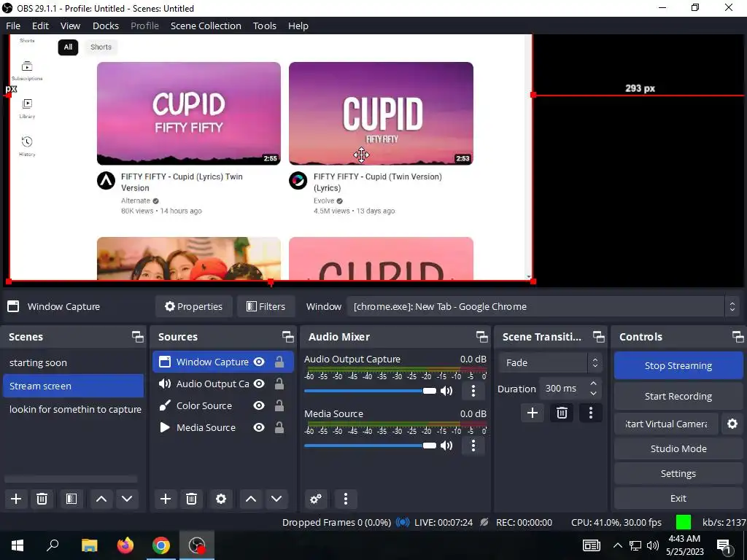
Task: Open Media Source mixer options dots
Action: [x=473, y=446]
